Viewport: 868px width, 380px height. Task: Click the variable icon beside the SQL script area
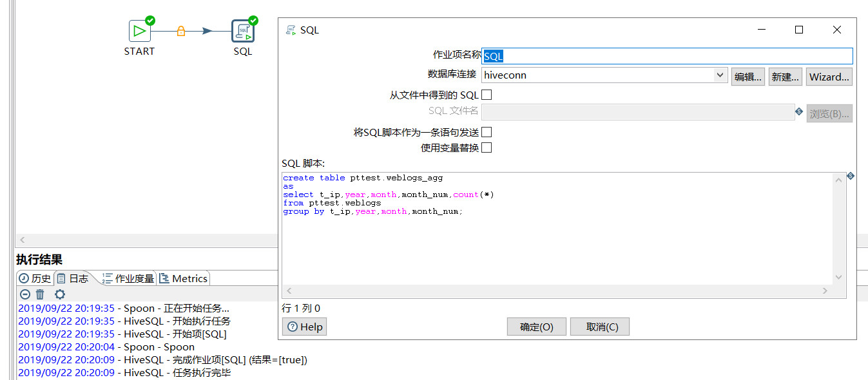[x=851, y=175]
